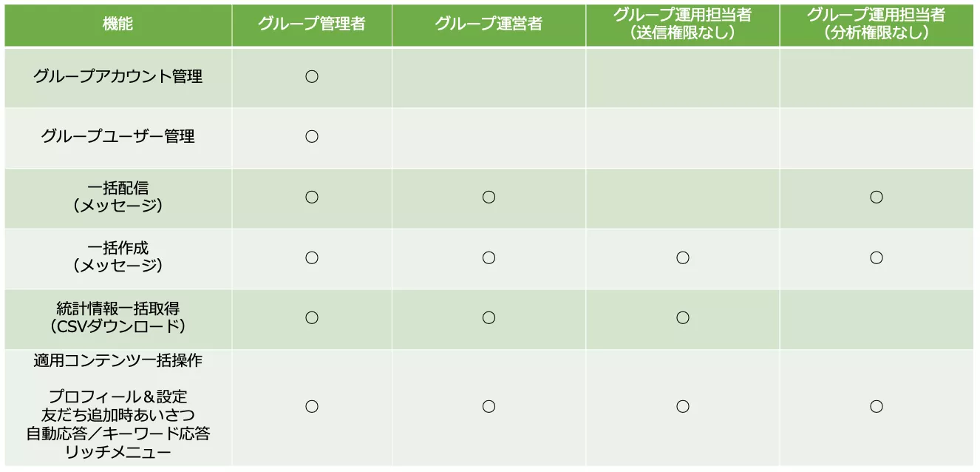Select グループ運用担当者(送信権限なし) header

pyautogui.click(x=682, y=24)
